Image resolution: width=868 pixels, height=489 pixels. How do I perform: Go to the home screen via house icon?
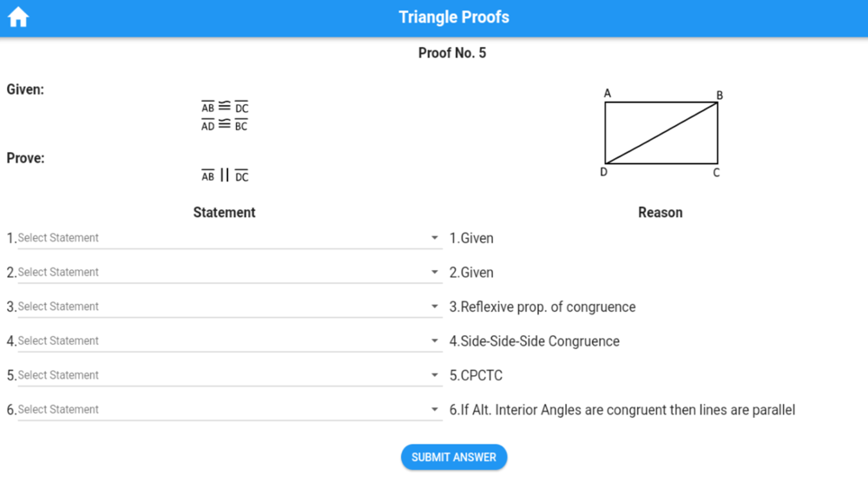(18, 17)
